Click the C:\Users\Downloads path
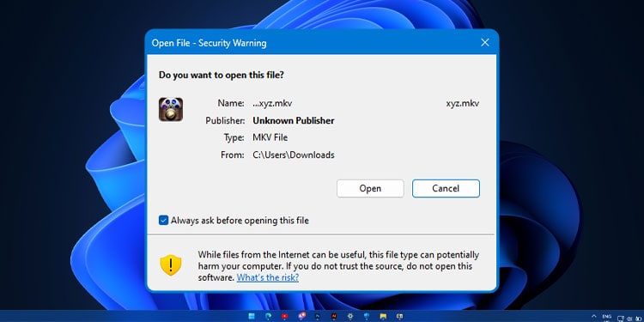The image size is (644, 322). click(294, 155)
